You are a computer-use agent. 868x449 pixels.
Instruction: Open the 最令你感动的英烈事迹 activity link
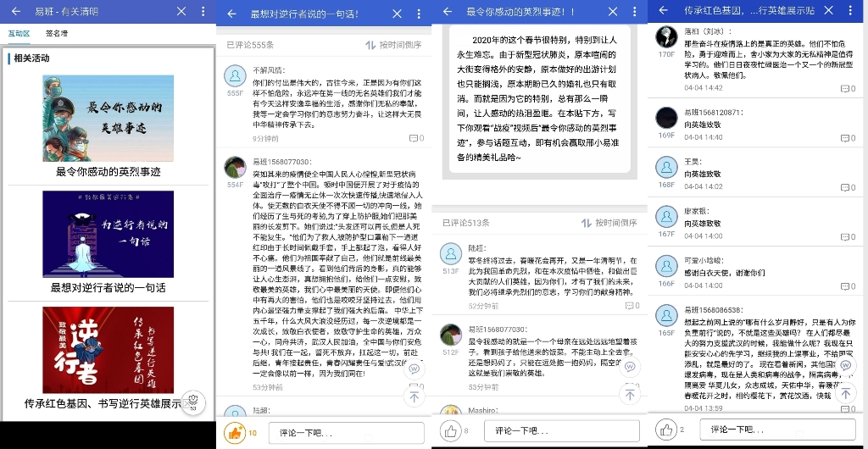pyautogui.click(x=108, y=171)
